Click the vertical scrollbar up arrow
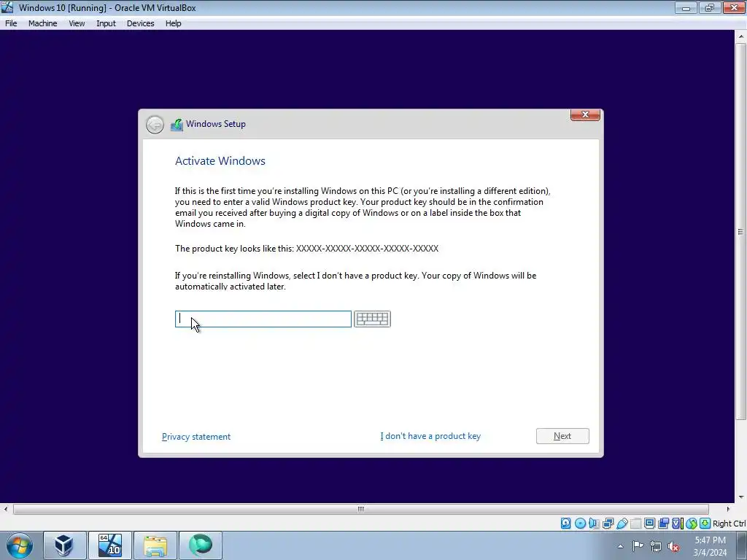The image size is (747, 560). tap(740, 36)
